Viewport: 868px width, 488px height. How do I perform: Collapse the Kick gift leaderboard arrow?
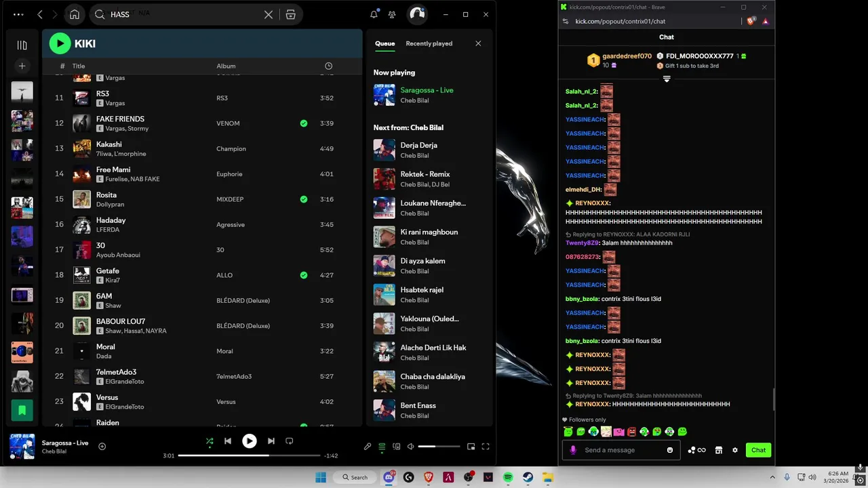coord(667,79)
